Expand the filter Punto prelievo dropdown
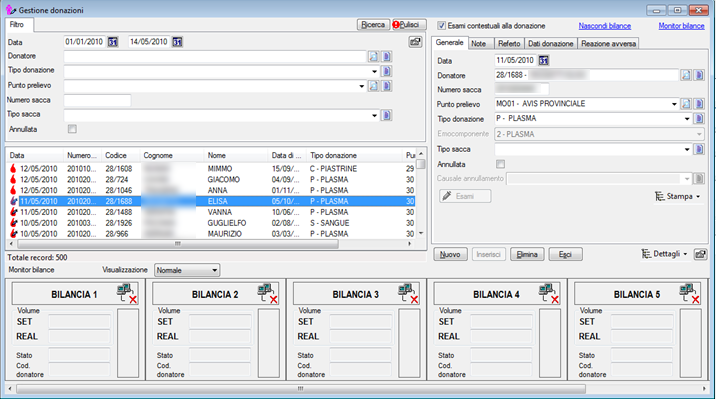The image size is (716, 399). click(362, 86)
